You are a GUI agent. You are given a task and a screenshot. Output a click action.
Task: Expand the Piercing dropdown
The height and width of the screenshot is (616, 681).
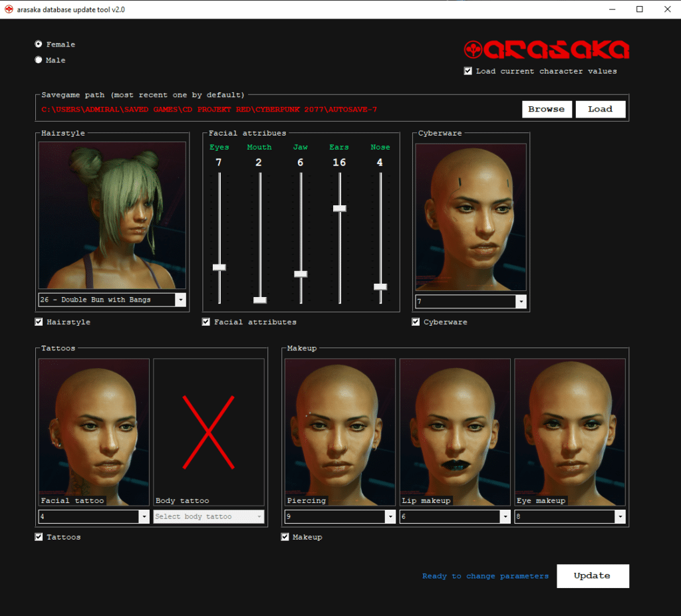pyautogui.click(x=389, y=516)
